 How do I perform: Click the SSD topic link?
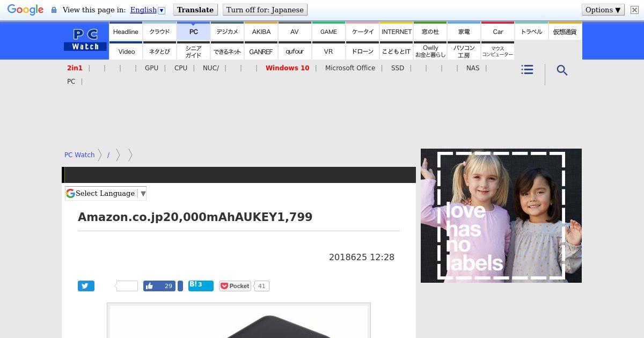point(398,68)
